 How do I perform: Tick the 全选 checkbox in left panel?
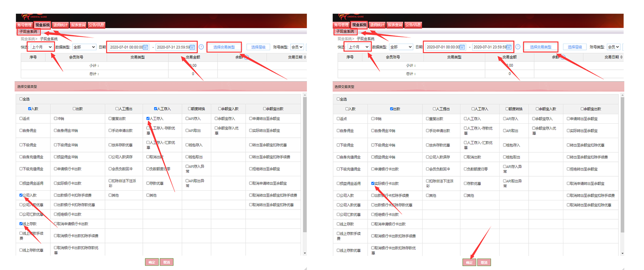click(x=21, y=99)
